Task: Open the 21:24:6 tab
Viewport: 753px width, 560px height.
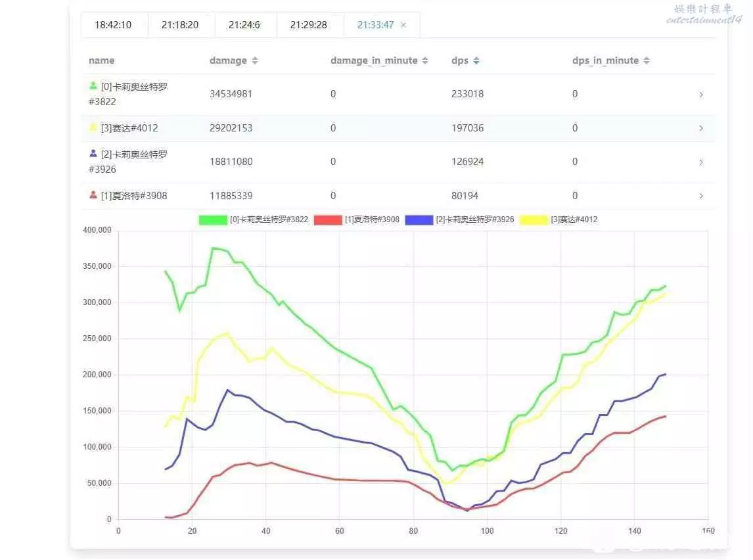Action: click(244, 25)
